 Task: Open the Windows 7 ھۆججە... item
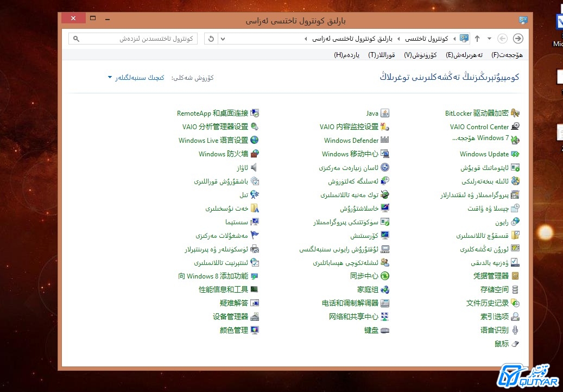coord(480,138)
